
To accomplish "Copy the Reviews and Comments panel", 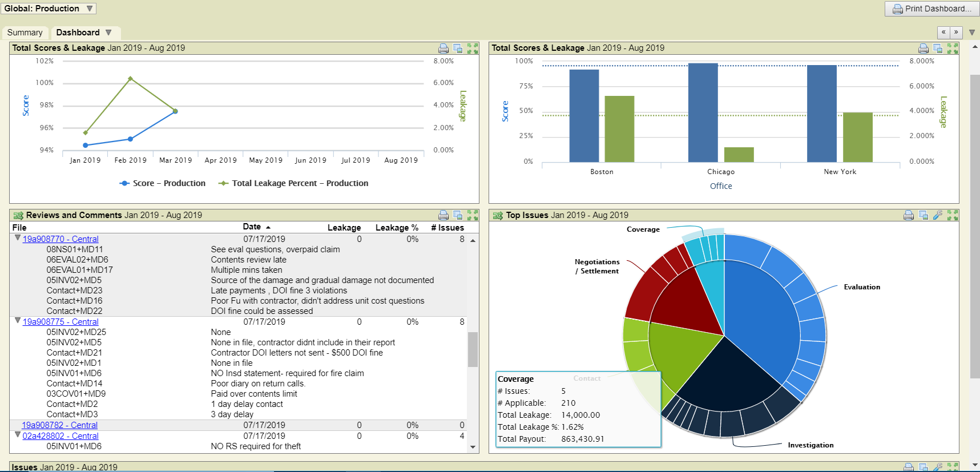I will tap(458, 215).
